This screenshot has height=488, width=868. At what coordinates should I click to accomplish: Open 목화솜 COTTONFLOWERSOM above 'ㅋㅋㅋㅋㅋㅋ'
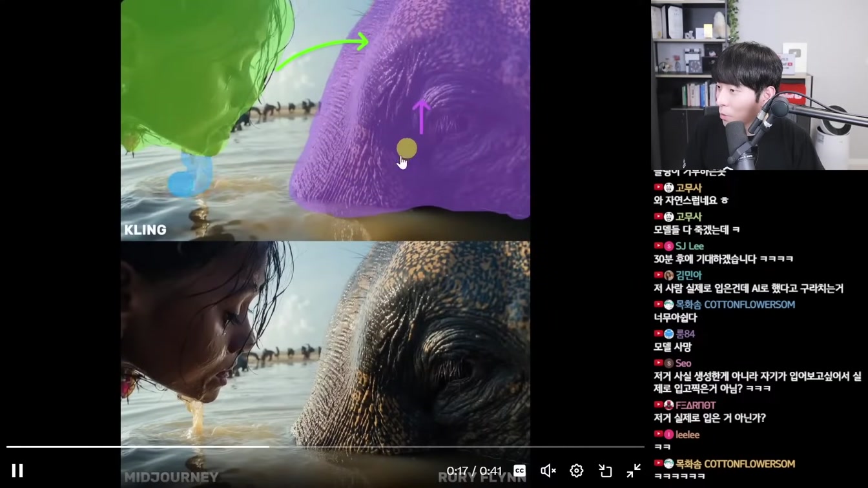(x=735, y=463)
